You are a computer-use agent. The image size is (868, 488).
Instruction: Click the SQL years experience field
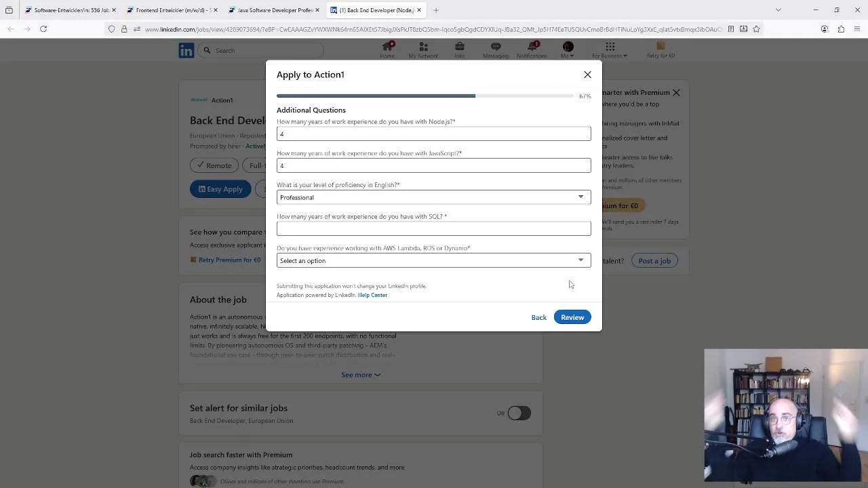(433, 229)
